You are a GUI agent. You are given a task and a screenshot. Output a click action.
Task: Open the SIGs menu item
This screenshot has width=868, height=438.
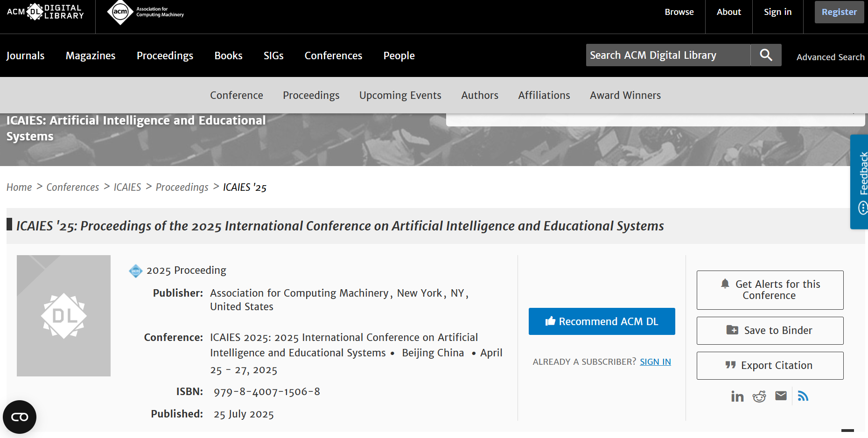click(273, 56)
